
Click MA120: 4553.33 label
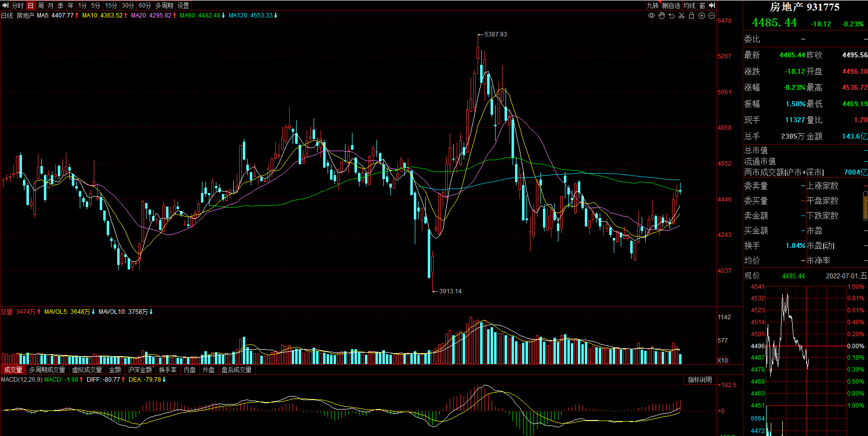coord(251,15)
